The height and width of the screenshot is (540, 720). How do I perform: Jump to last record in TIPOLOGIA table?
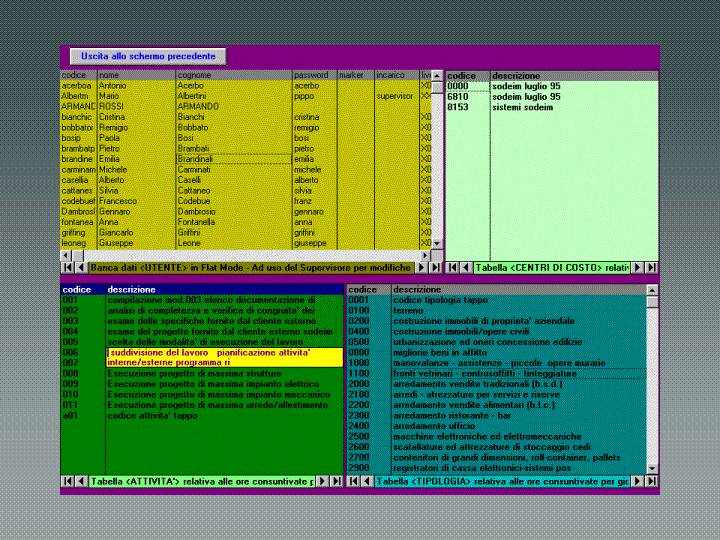pyautogui.click(x=653, y=482)
